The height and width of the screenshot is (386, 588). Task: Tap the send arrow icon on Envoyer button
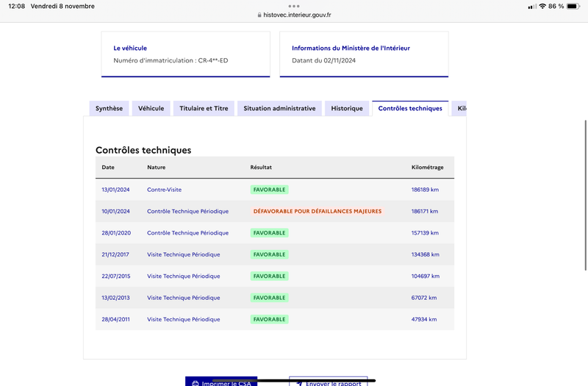tap(299, 383)
